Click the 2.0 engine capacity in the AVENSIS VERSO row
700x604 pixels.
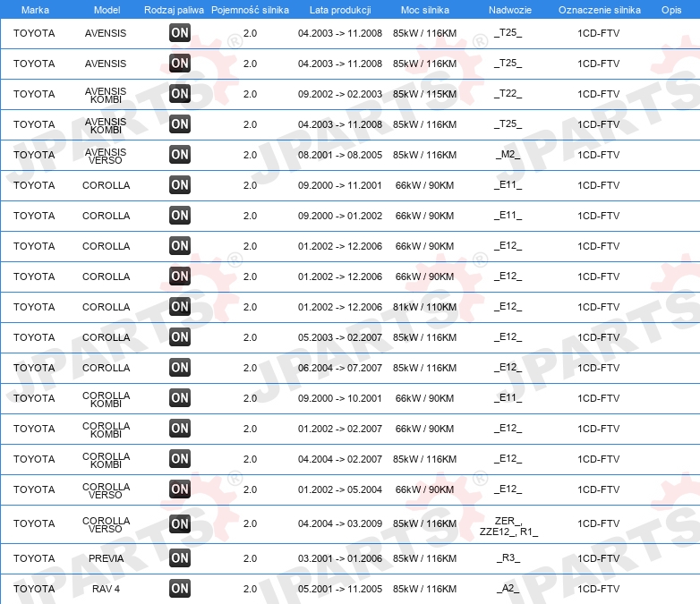tap(250, 155)
